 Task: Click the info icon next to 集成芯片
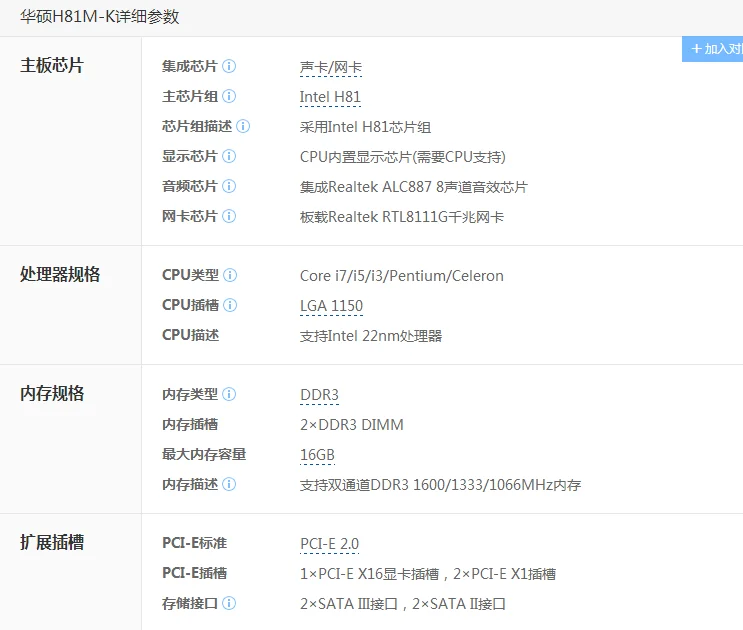[229, 66]
